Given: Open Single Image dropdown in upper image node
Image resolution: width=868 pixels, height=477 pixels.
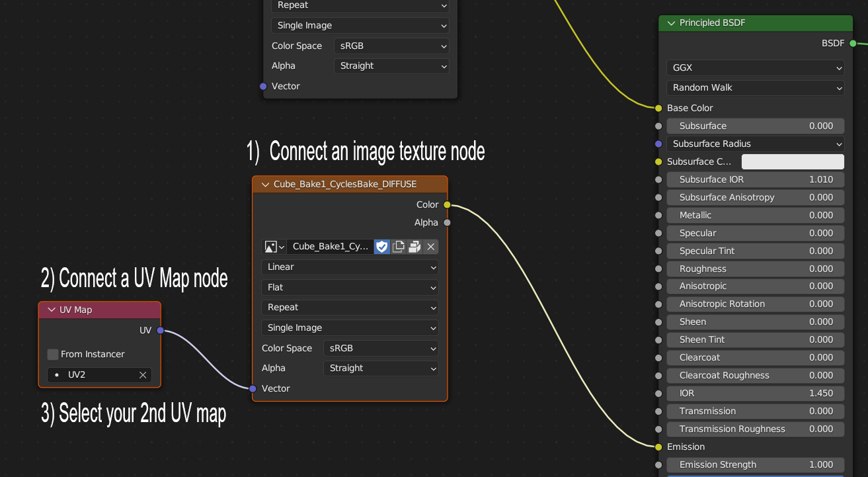Looking at the screenshot, I should click(x=360, y=26).
